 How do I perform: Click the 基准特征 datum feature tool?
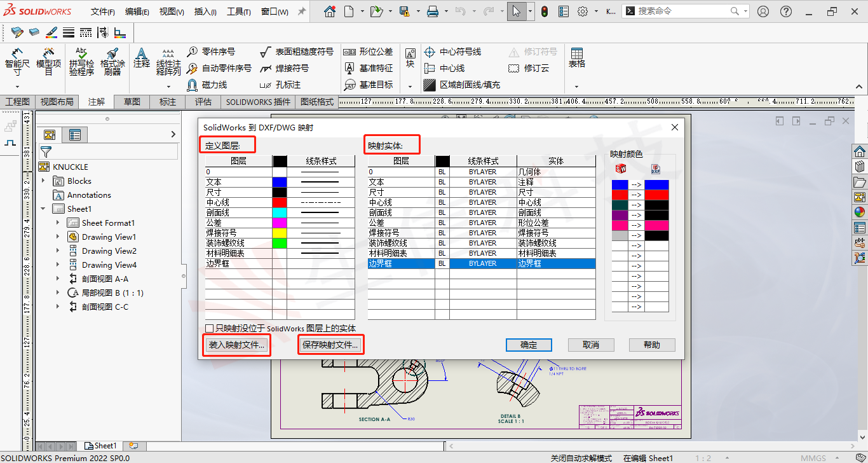(x=369, y=68)
